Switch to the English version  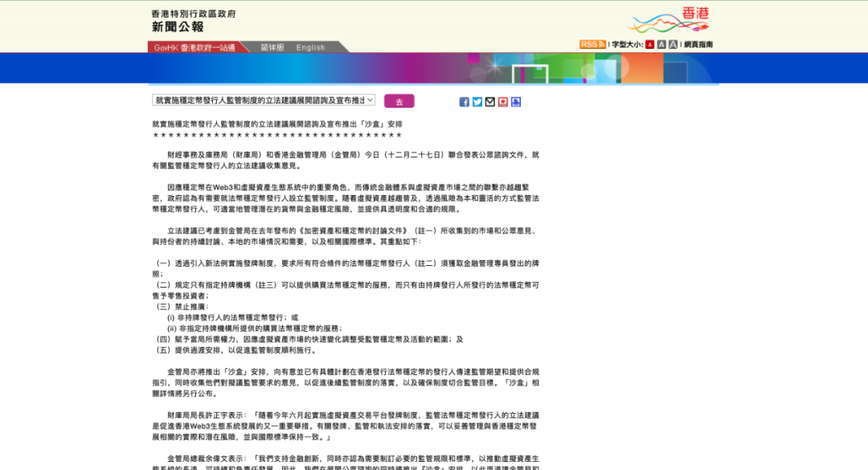click(310, 47)
